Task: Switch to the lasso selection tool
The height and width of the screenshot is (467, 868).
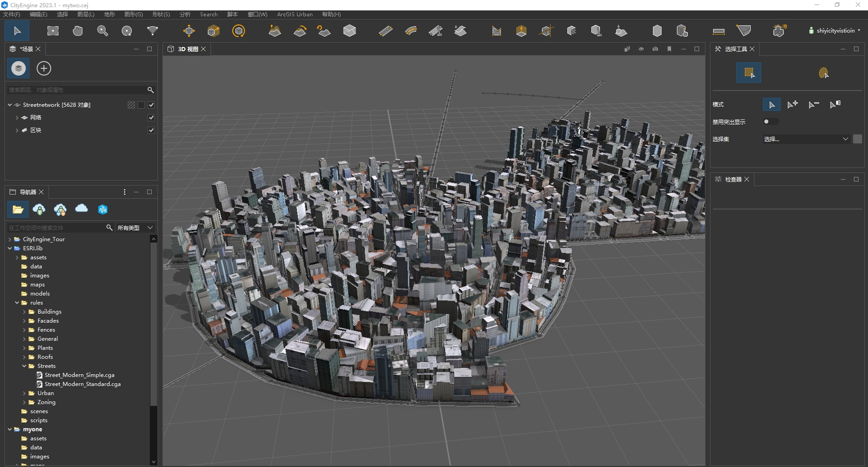Action: (824, 72)
